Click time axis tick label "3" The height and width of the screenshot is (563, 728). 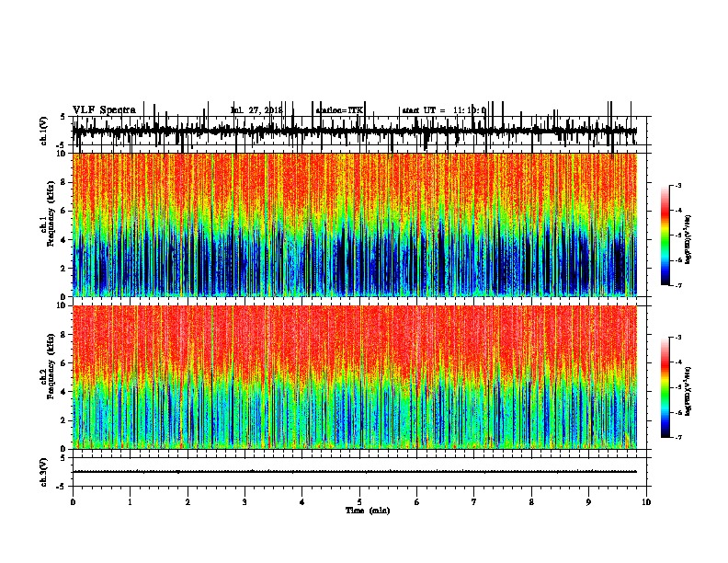245,502
